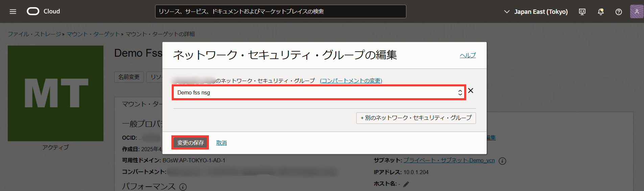
Task: Edit host name with pencil icon
Action: pyautogui.click(x=406, y=184)
